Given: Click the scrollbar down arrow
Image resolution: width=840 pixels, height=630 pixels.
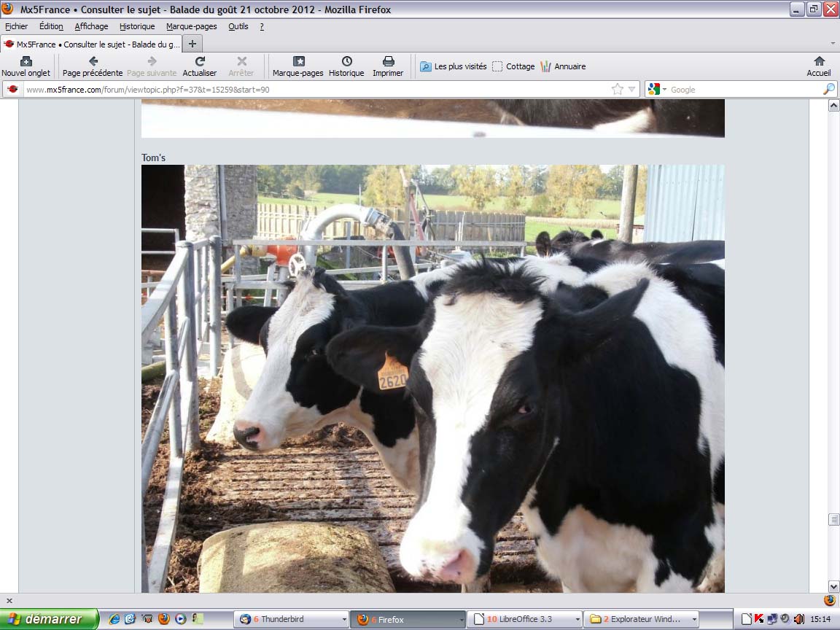Looking at the screenshot, I should (833, 586).
